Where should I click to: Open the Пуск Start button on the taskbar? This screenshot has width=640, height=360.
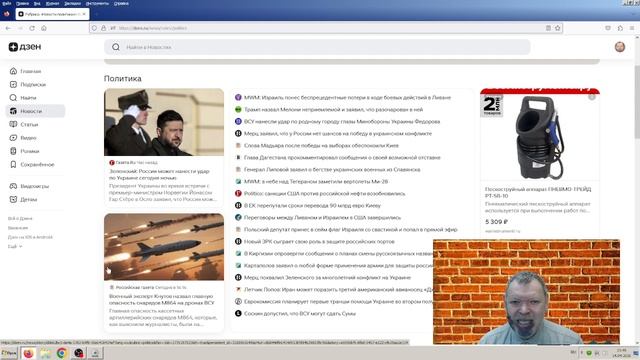tap(9, 353)
